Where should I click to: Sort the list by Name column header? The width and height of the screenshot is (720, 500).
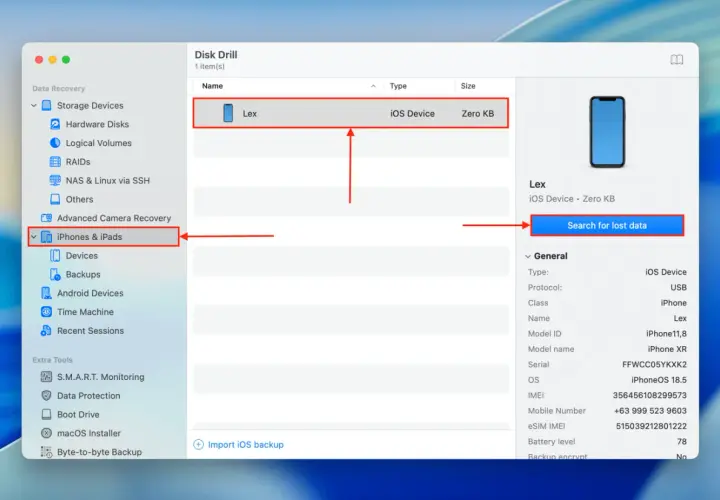212,86
